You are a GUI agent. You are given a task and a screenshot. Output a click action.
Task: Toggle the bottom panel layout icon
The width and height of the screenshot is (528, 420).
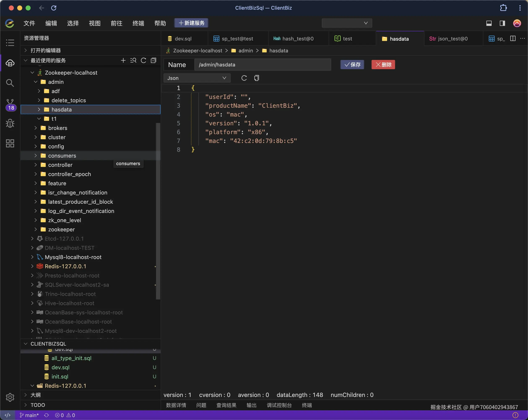[489, 23]
